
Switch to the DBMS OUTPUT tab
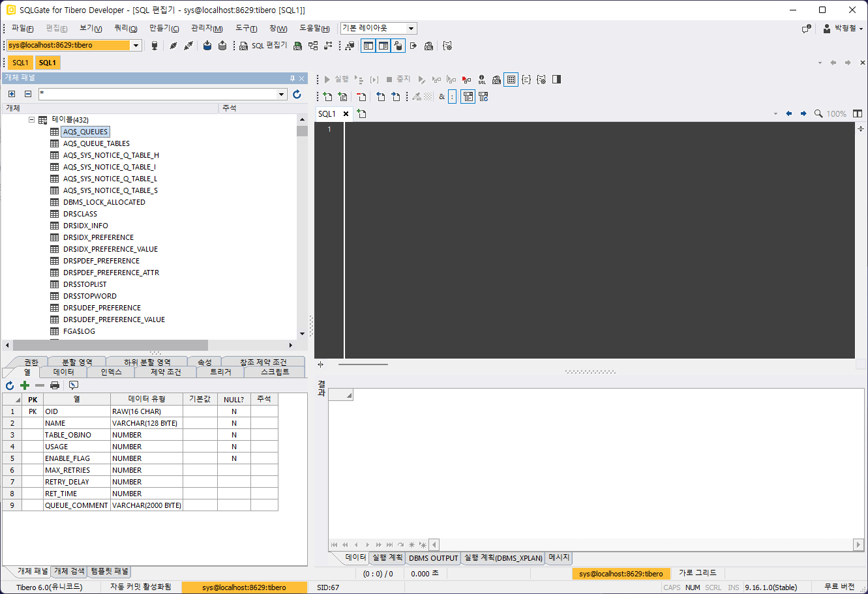point(434,558)
